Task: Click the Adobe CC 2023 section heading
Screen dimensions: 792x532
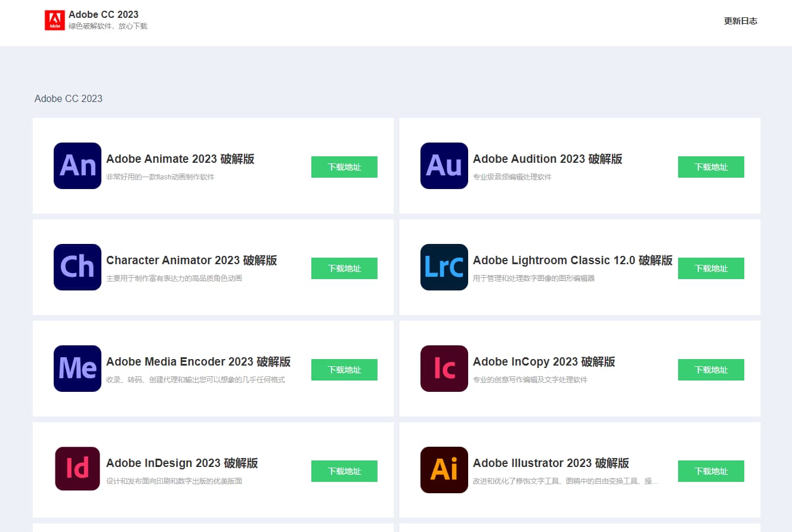Action: [x=69, y=98]
